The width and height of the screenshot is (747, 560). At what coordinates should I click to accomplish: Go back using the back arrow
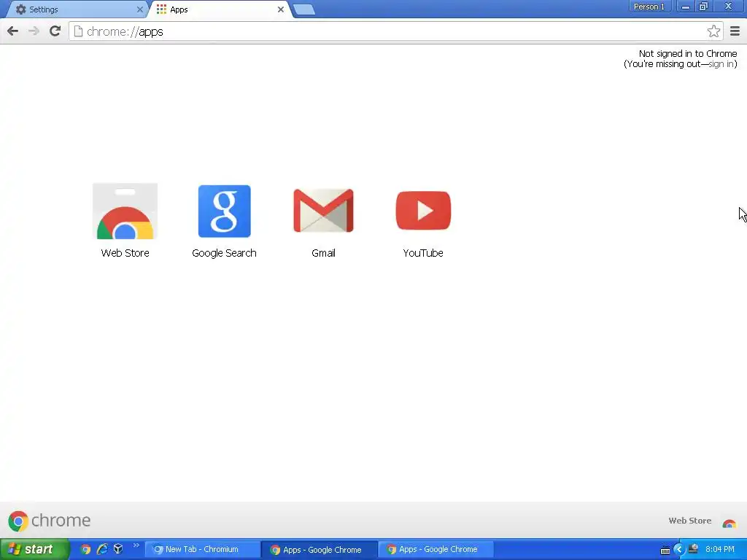pos(13,31)
